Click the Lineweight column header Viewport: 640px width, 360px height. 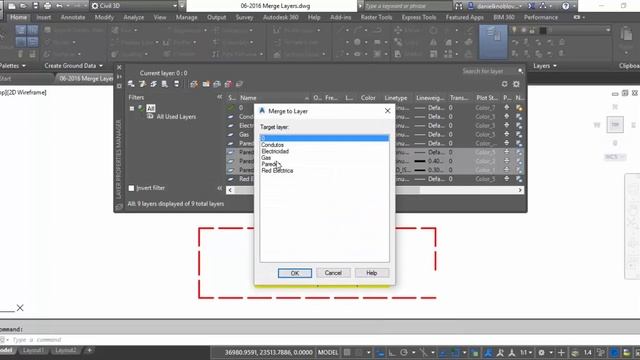(x=429, y=98)
